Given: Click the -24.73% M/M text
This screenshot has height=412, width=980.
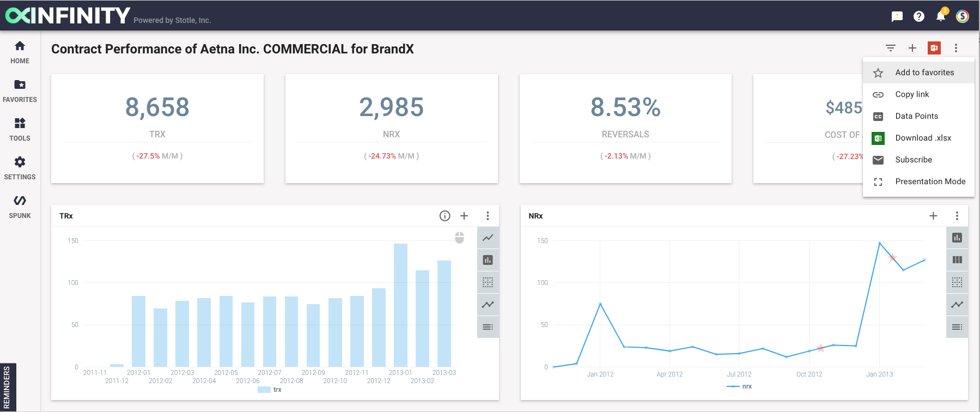Looking at the screenshot, I should coord(391,156).
